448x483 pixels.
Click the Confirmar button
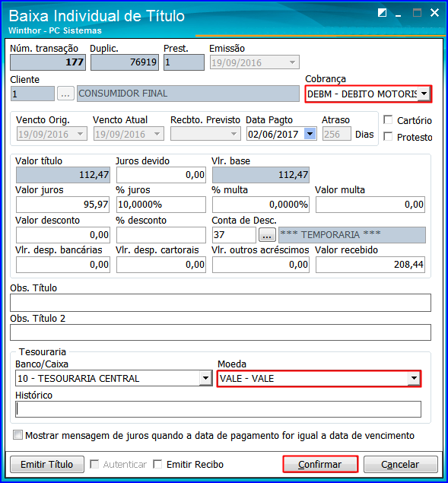point(320,464)
